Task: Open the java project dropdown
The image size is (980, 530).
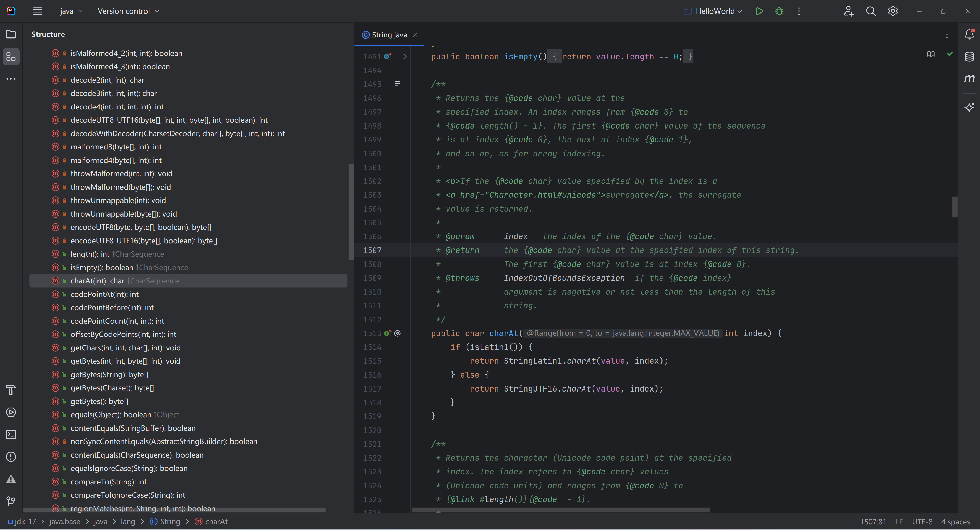Action: pyautogui.click(x=71, y=11)
